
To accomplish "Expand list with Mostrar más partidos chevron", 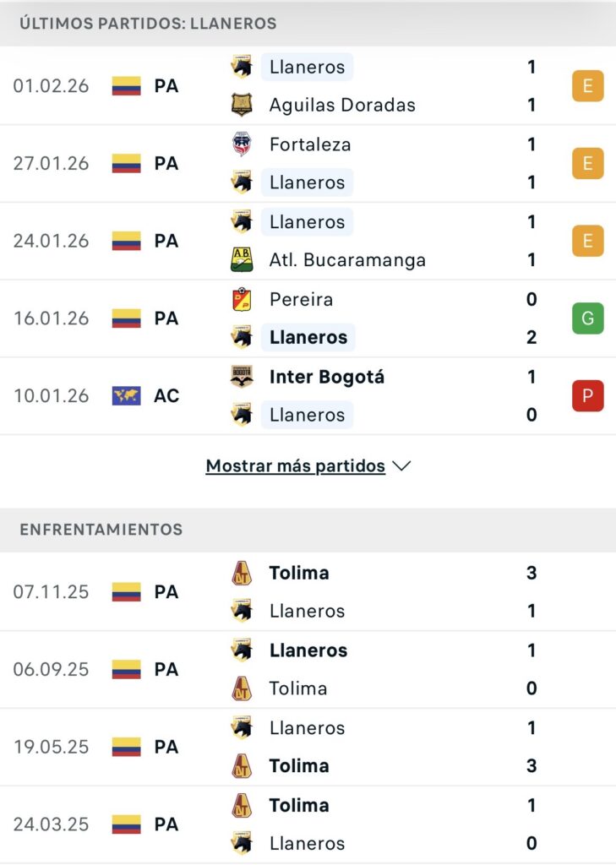I will click(402, 466).
